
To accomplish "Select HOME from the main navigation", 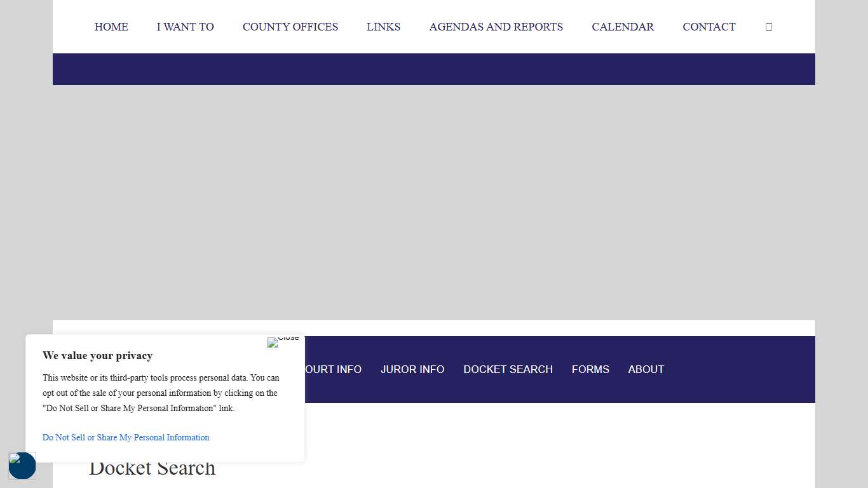I will click(x=111, y=27).
